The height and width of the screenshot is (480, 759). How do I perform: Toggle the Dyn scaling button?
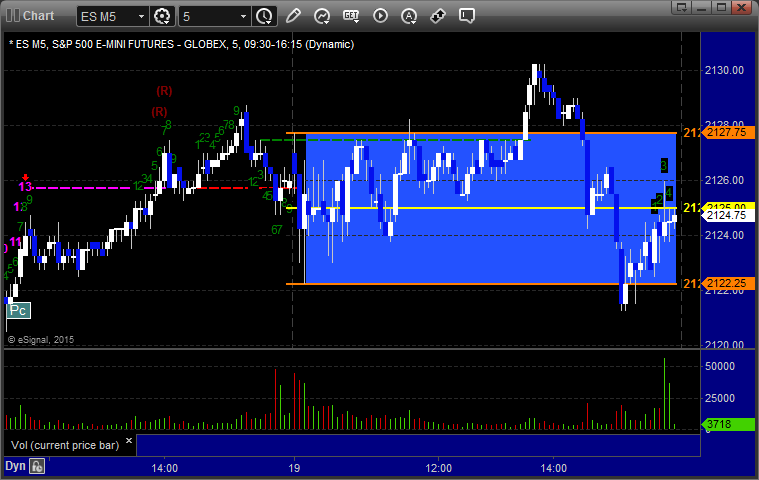pos(15,466)
